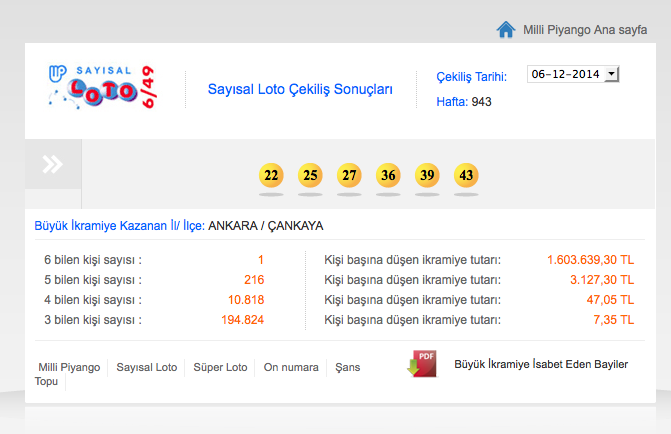Click the yellow ball numbered 22
Viewport: 671px width, 434px height.
(x=271, y=175)
